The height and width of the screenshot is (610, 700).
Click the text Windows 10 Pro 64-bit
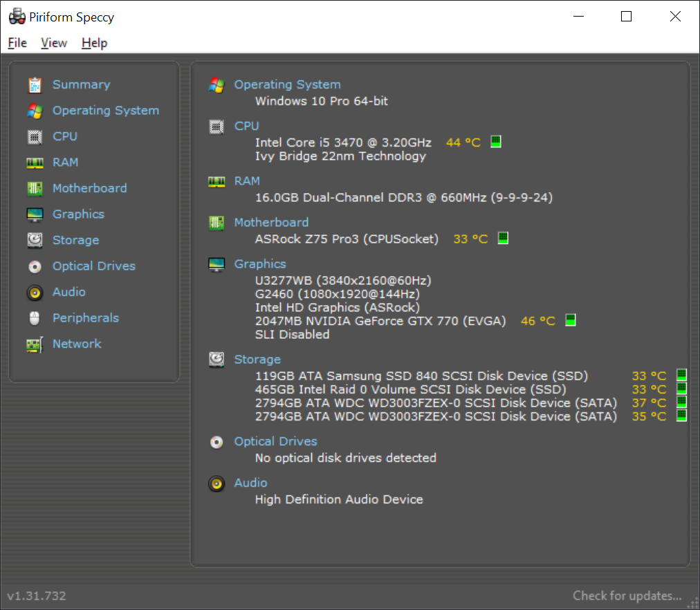tap(322, 101)
